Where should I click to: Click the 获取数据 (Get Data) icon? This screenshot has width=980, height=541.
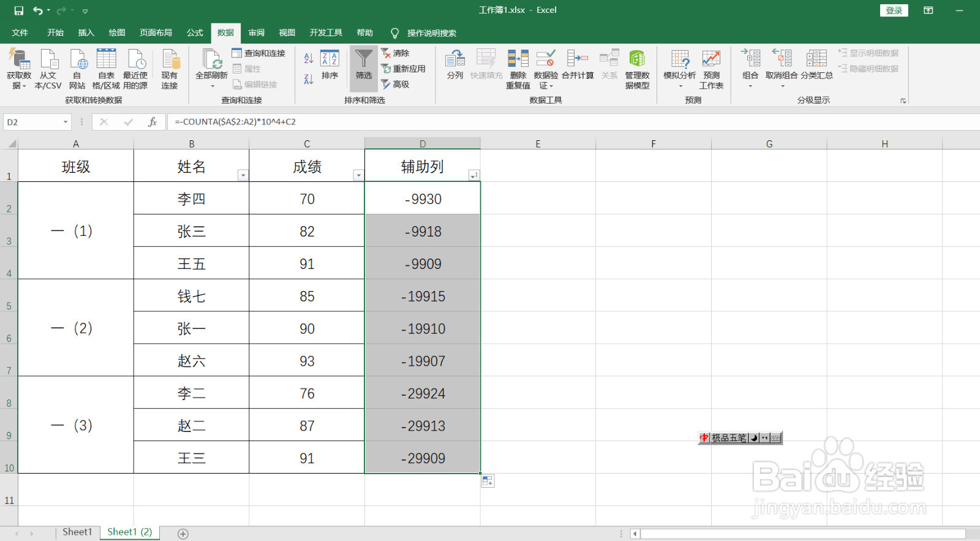coord(19,69)
